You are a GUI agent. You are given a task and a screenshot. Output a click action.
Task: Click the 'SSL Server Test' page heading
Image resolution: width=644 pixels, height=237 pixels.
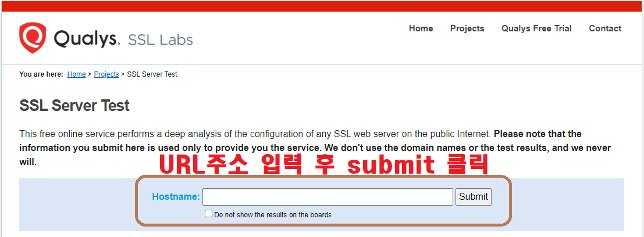click(x=74, y=106)
